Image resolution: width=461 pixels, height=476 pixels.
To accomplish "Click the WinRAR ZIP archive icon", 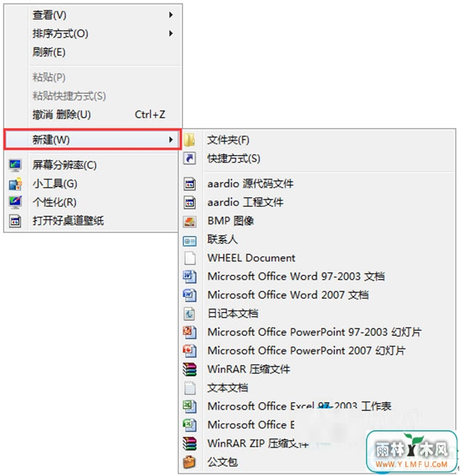I will [x=190, y=444].
